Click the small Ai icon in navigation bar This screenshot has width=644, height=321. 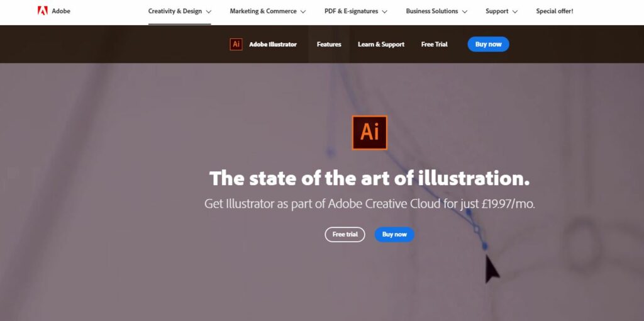(236, 45)
